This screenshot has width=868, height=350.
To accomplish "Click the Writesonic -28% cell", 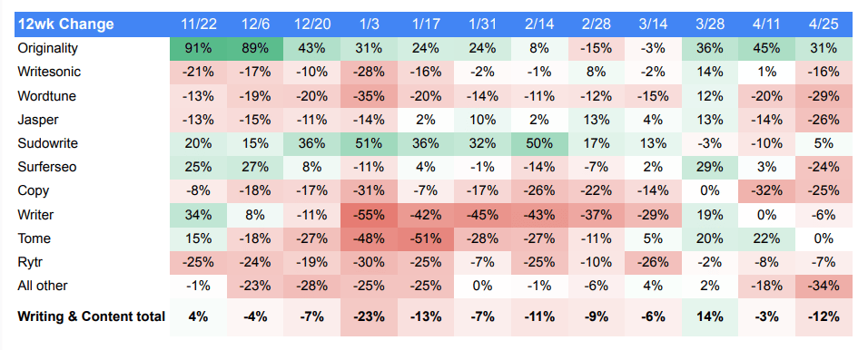I will pyautogui.click(x=370, y=72).
